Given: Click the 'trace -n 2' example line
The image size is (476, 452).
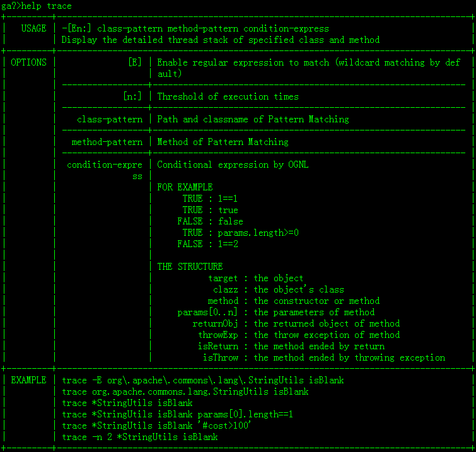Looking at the screenshot, I should pyautogui.click(x=140, y=437).
